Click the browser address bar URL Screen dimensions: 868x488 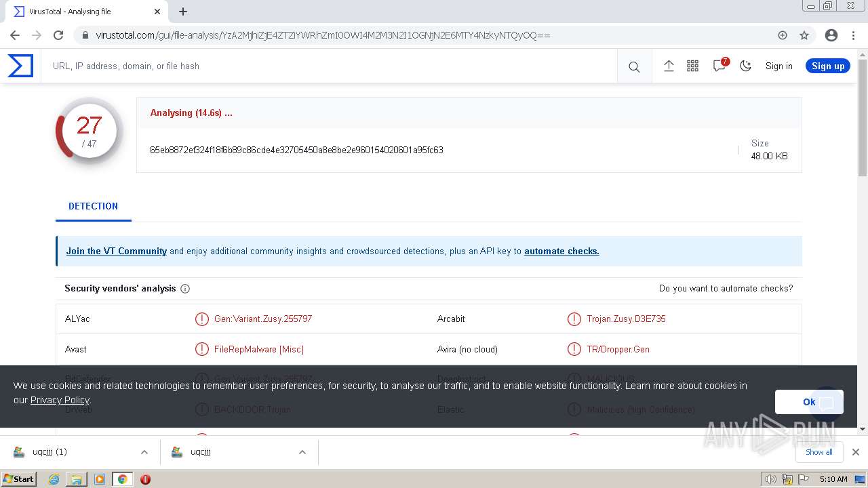323,35
